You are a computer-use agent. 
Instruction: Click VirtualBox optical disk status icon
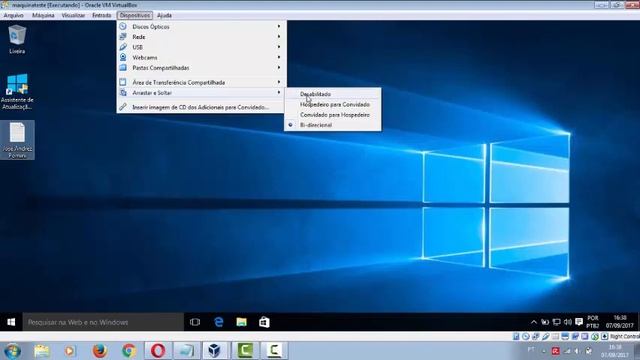(526, 336)
